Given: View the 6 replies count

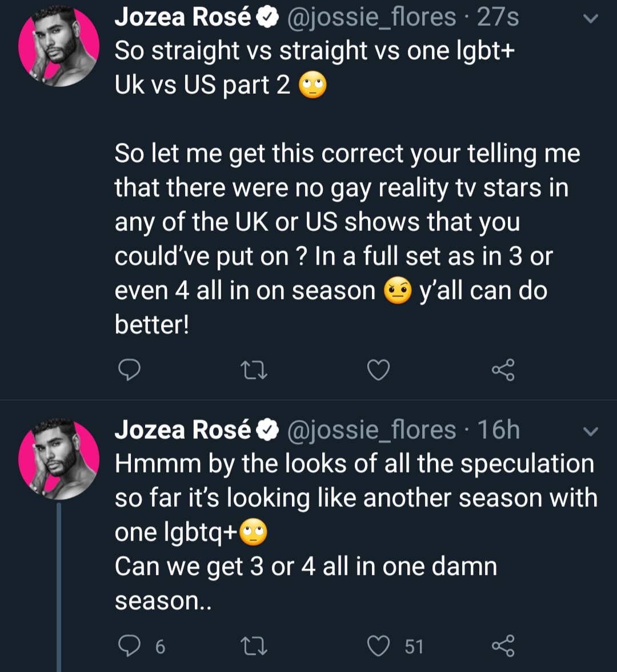Looking at the screenshot, I should [160, 647].
